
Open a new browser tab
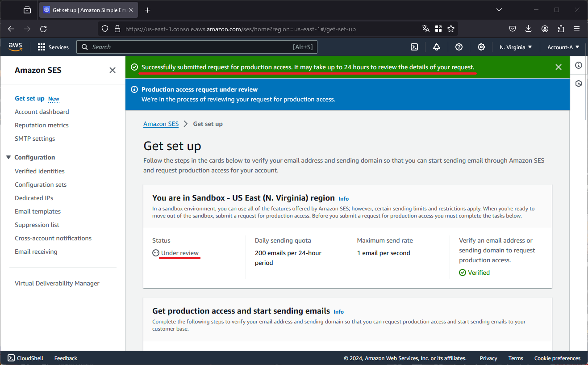point(148,10)
